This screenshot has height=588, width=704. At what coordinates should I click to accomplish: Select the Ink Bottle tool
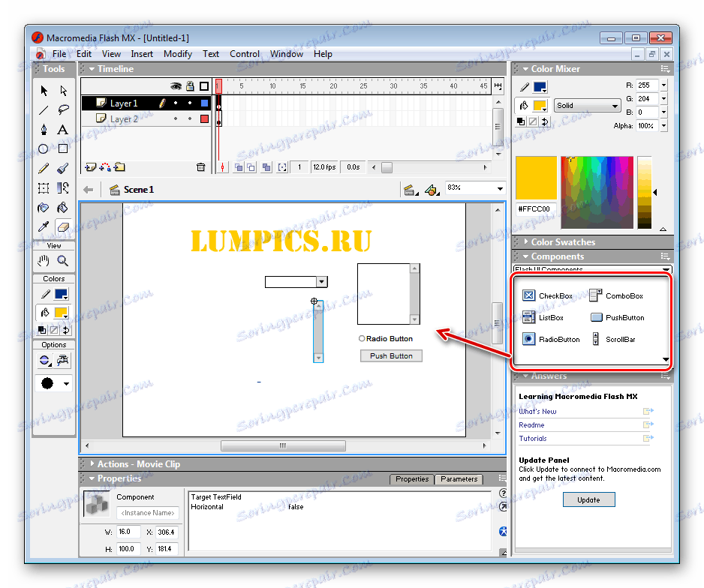pos(44,208)
